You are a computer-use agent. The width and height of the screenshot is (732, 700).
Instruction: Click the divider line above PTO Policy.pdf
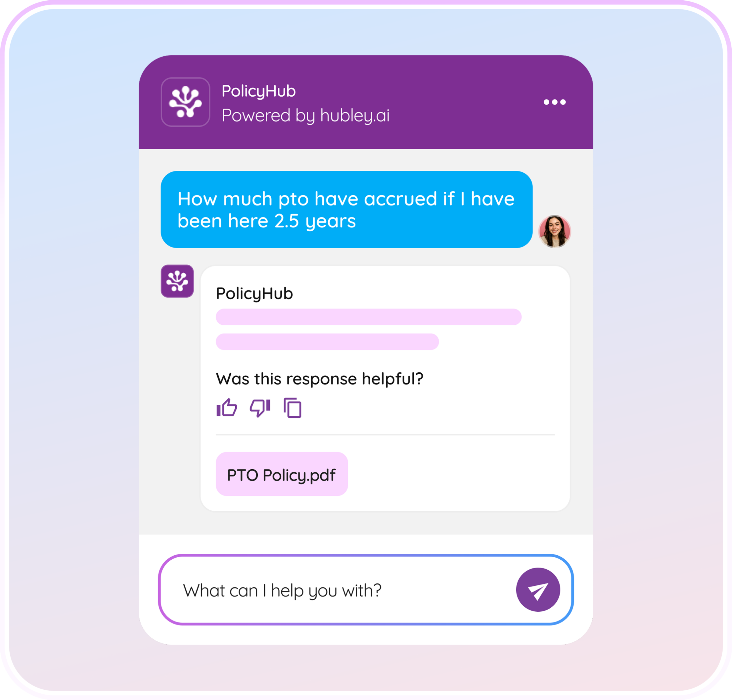coord(385,434)
